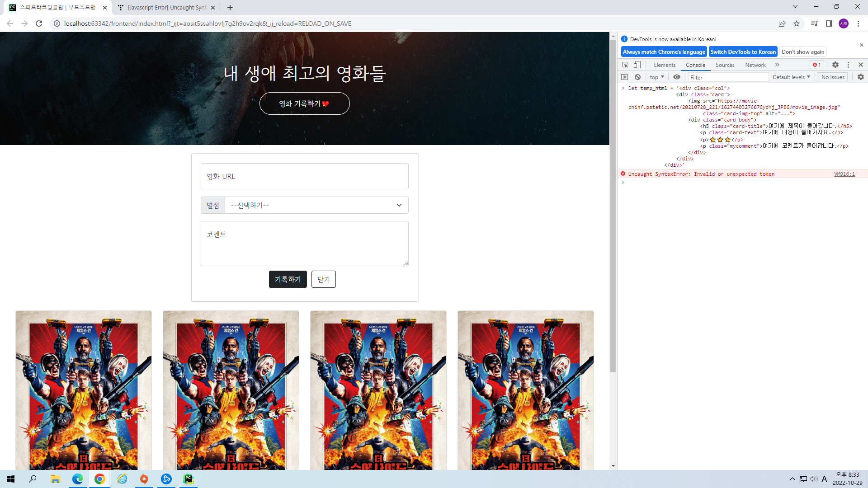Screen dimensions: 868x488
Task: Click the 영화 기록하기 button
Action: [304, 103]
